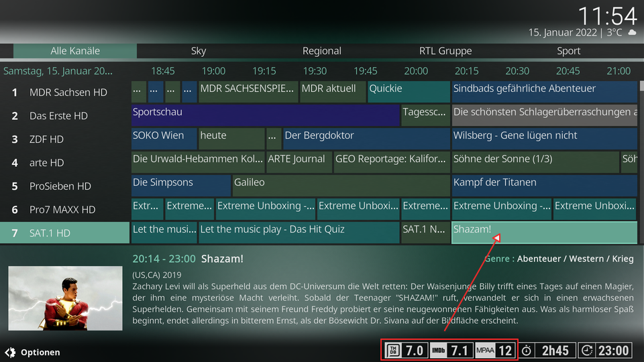Click the 19:00 timeline marker
The image size is (644, 362).
click(x=213, y=71)
